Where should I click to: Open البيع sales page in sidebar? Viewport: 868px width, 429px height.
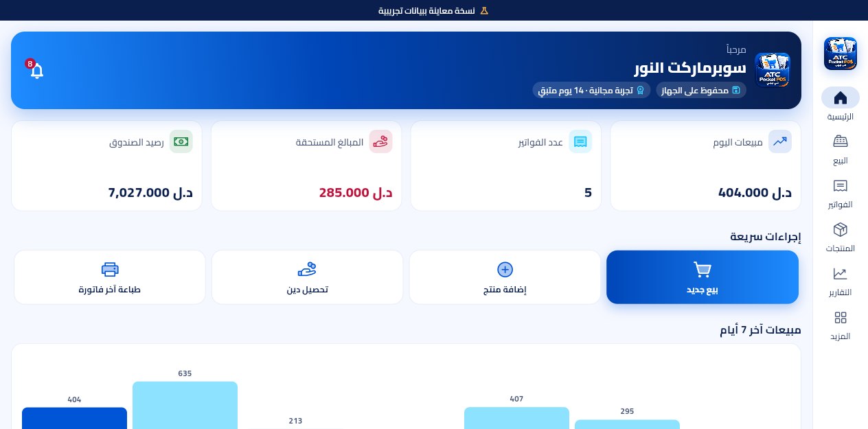[841, 148]
